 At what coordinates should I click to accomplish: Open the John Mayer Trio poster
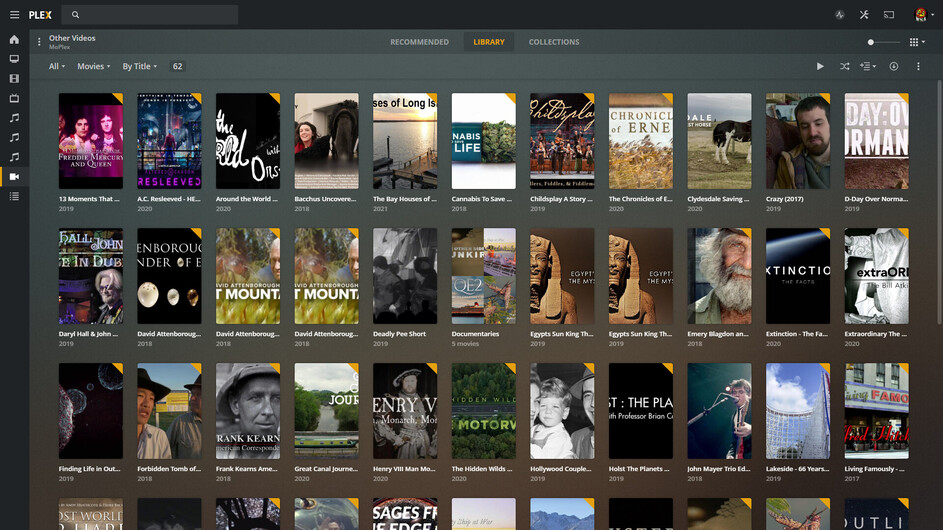[x=719, y=411]
